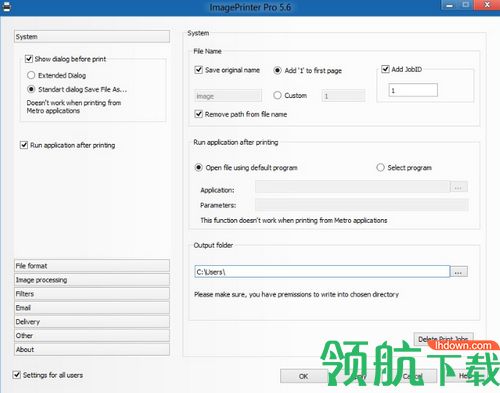Select the Extended Dialog radio option
This screenshot has height=393, width=500.
31,75
